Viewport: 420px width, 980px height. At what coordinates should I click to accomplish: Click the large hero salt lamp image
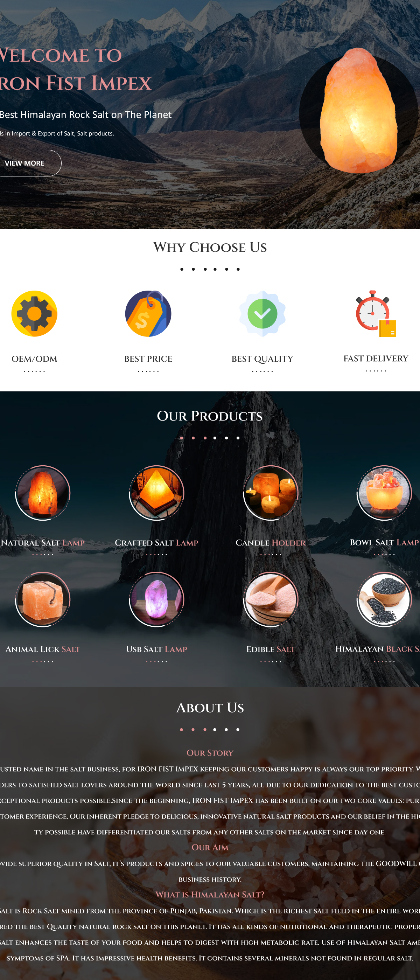coord(359,110)
